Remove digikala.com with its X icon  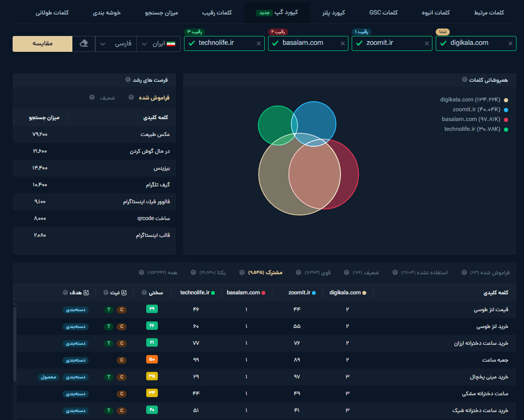pyautogui.click(x=510, y=43)
